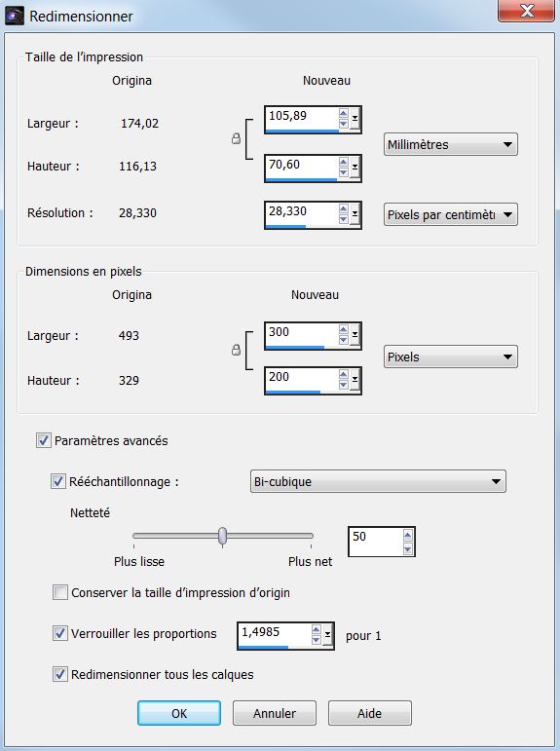Expand the Pixels par centimètre dropdown

click(450, 214)
